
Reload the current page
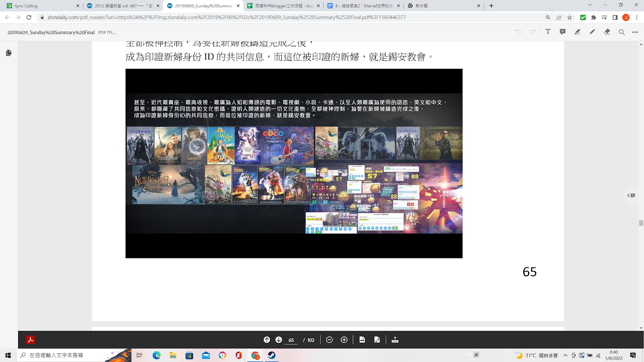(x=29, y=17)
